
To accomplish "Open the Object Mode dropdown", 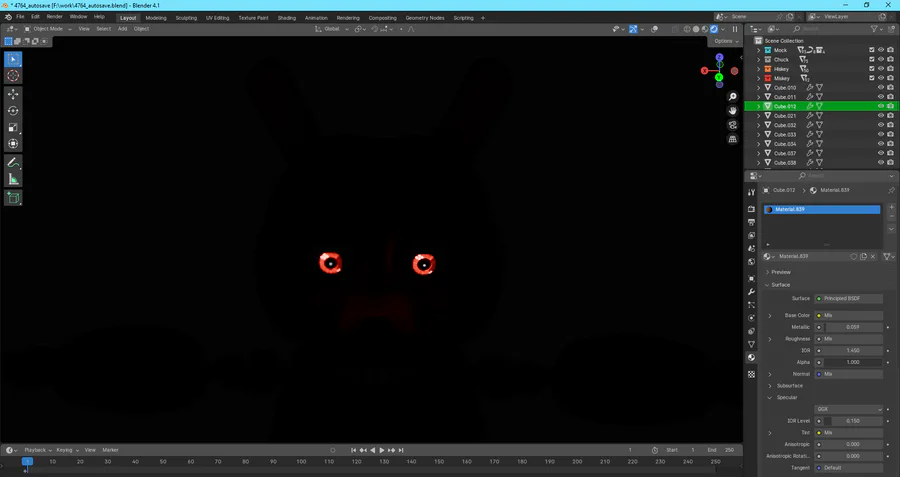I will [x=48, y=29].
